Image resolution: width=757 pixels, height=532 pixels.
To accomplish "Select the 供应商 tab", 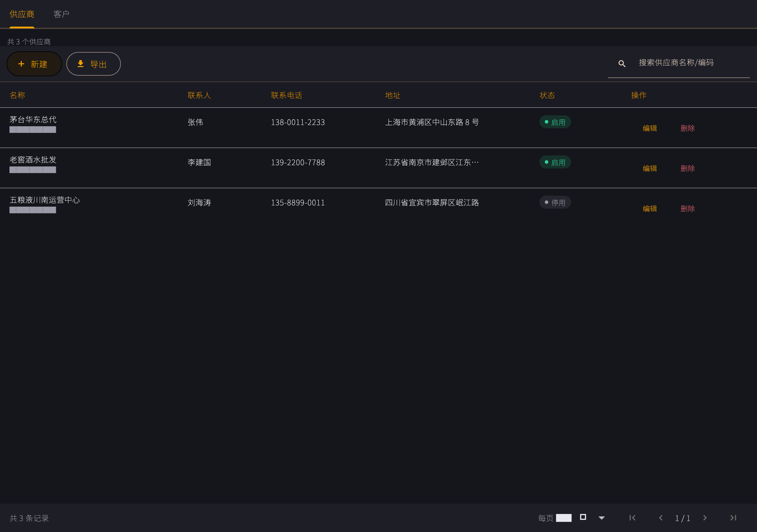I will pos(22,14).
